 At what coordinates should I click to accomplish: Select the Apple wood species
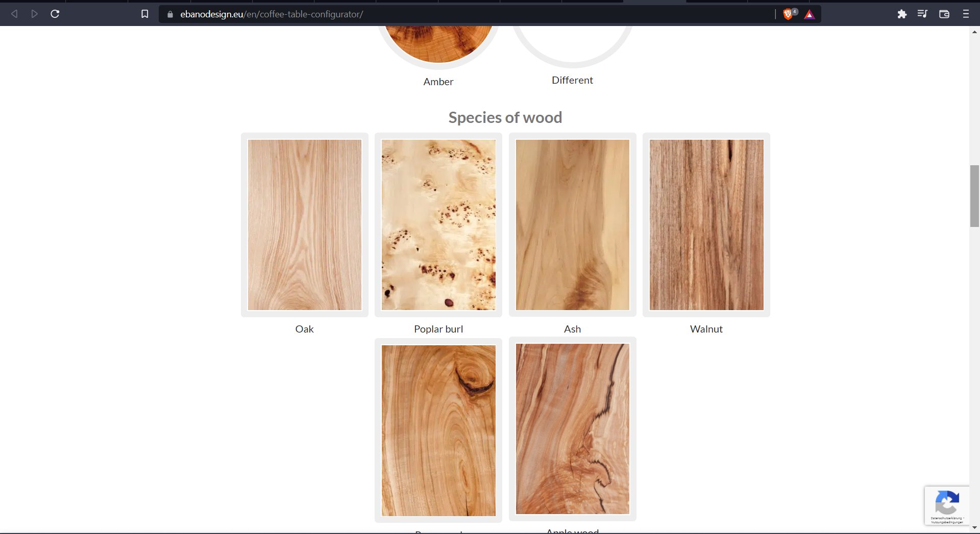pos(572,429)
